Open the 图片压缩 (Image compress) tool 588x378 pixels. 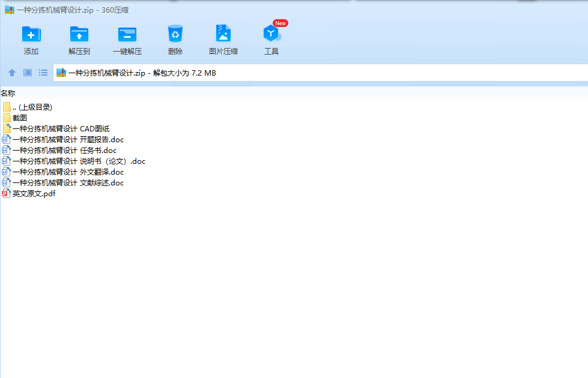point(223,34)
